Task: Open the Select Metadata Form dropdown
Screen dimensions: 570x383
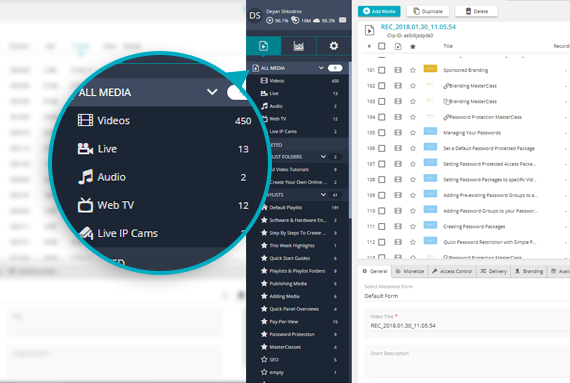Action: 467,296
